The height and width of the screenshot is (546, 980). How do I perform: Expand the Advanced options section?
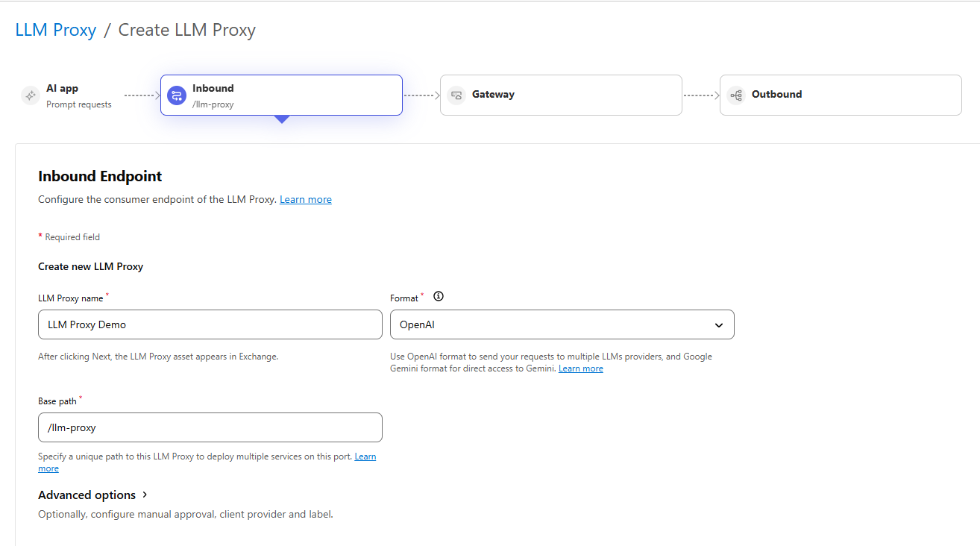pyautogui.click(x=92, y=495)
